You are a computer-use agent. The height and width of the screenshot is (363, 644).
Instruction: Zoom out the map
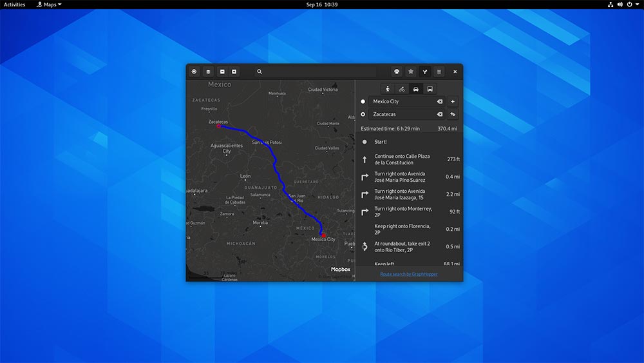(x=222, y=72)
